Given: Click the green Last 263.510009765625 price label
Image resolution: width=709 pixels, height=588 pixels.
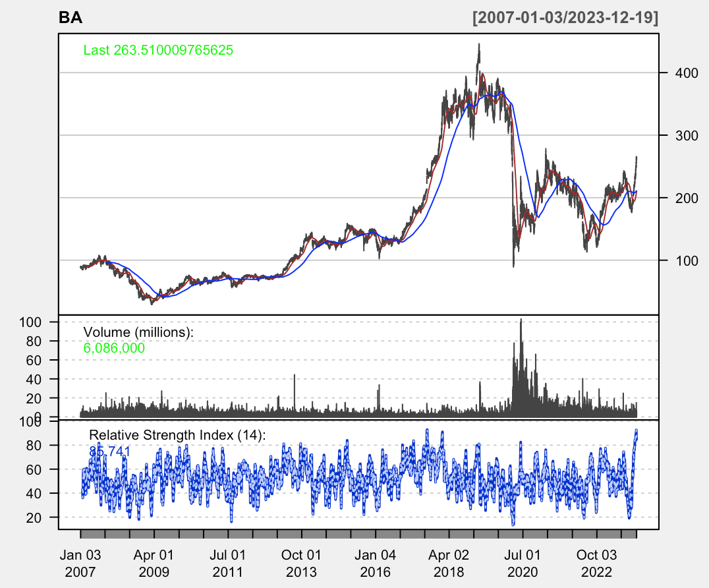Looking at the screenshot, I should click(158, 49).
